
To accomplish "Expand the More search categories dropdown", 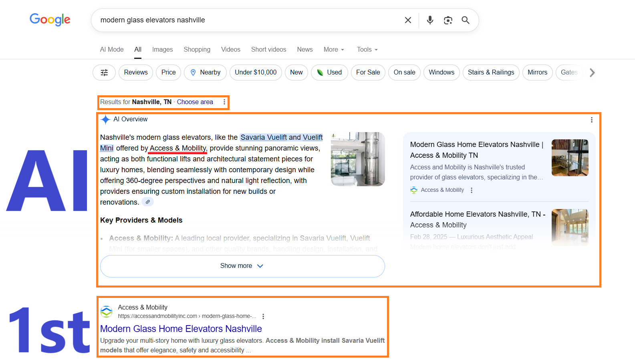I will coord(334,50).
